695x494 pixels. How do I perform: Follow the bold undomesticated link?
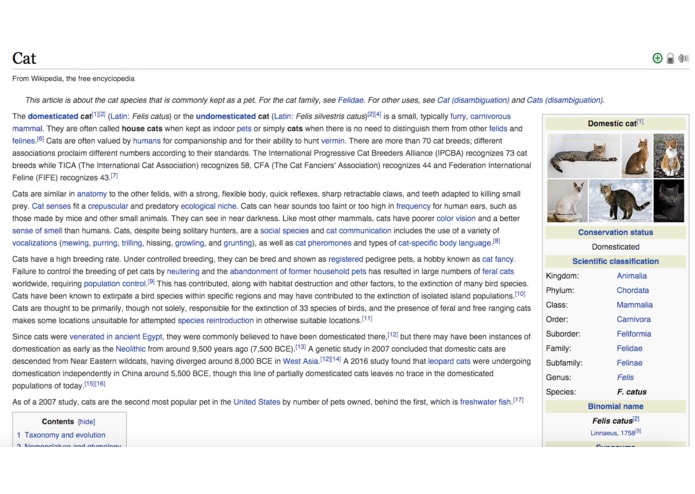(226, 116)
